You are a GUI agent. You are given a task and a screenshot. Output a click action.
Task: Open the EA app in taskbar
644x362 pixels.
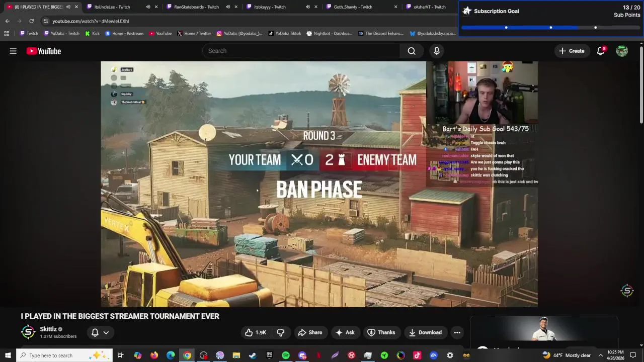[x=434, y=355]
